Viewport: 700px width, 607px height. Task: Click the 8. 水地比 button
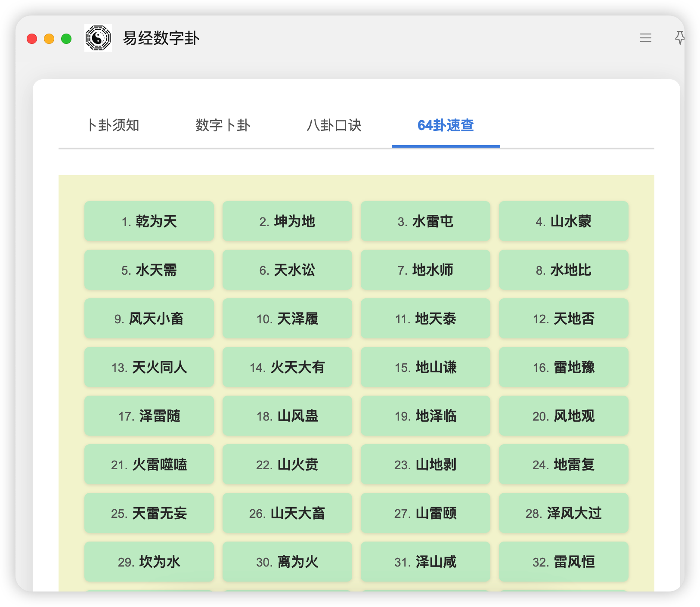point(564,270)
